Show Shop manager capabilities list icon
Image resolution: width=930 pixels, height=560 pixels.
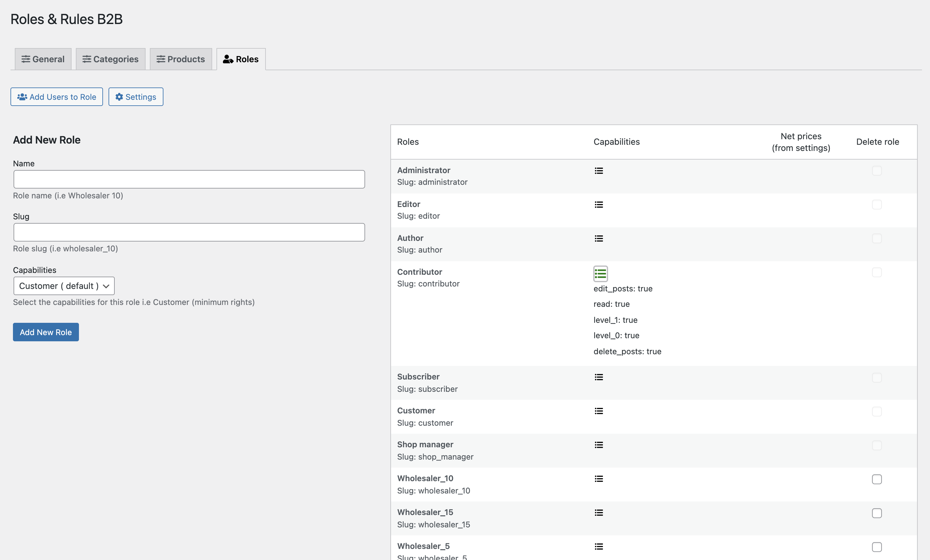coord(599,445)
